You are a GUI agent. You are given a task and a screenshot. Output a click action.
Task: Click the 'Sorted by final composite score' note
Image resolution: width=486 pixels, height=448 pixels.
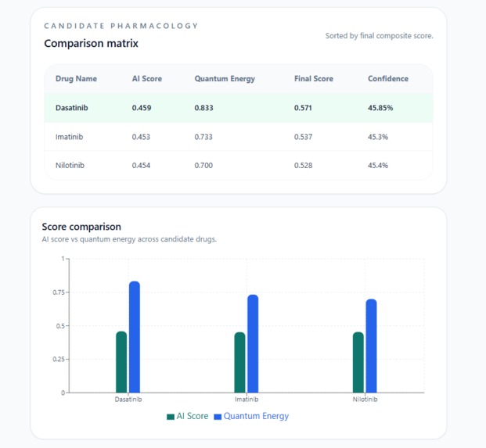click(379, 36)
